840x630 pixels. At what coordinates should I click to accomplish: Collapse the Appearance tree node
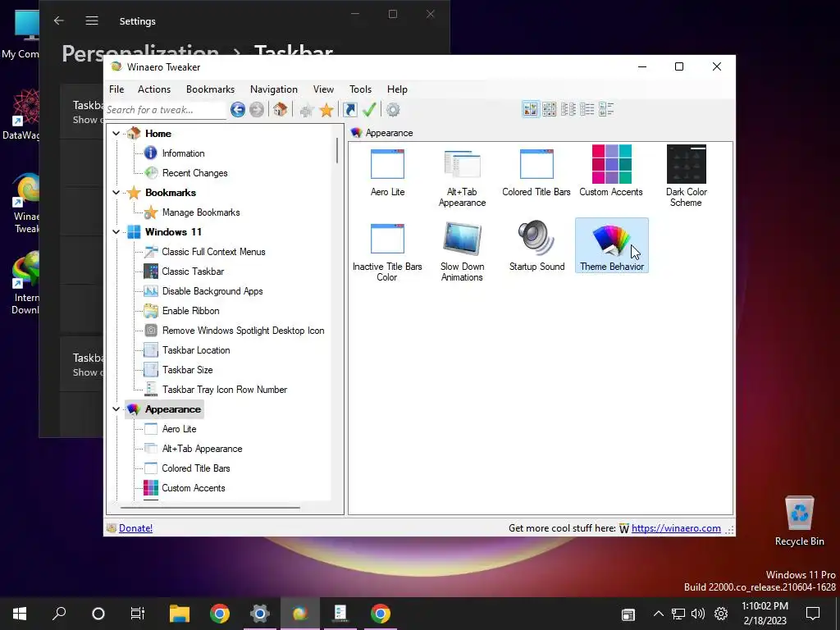pyautogui.click(x=116, y=409)
